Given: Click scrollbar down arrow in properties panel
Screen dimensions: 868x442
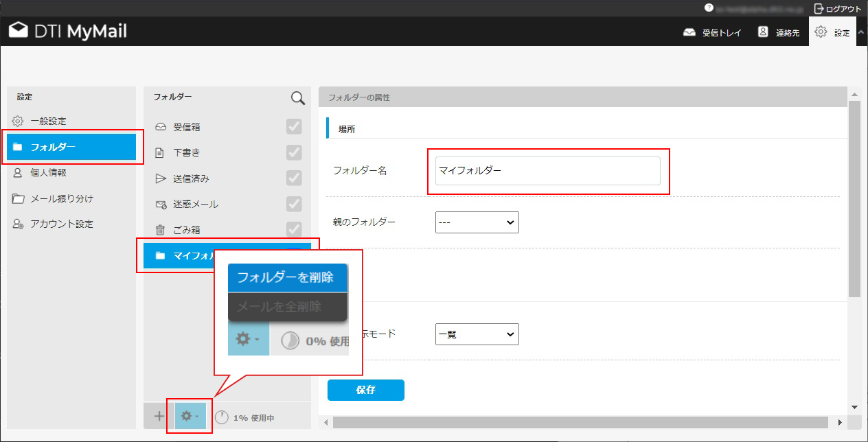Looking at the screenshot, I should (854, 406).
